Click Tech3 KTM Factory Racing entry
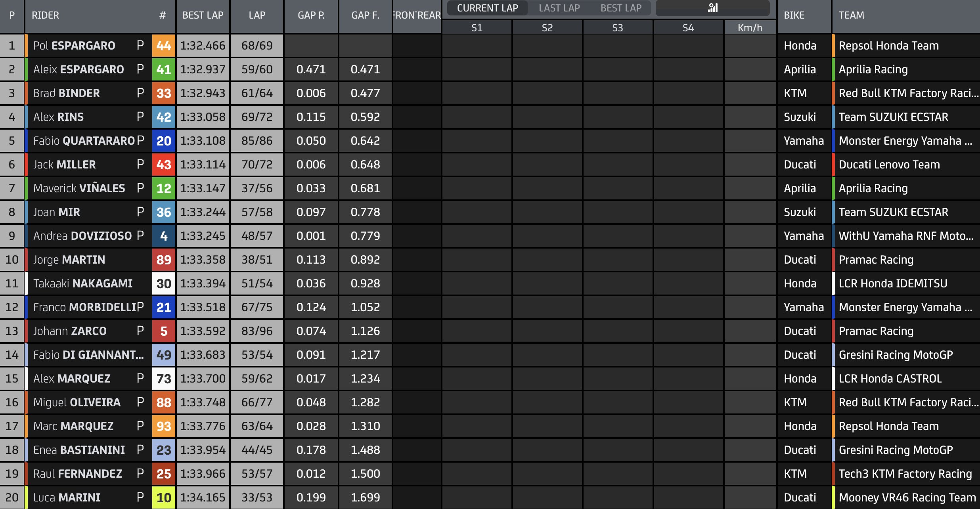The image size is (980, 509). [905, 474]
